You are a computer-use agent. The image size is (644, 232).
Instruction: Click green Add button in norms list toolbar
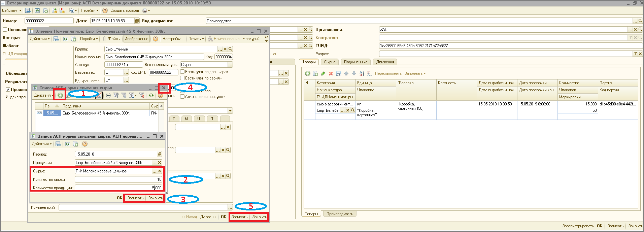[x=60, y=95]
